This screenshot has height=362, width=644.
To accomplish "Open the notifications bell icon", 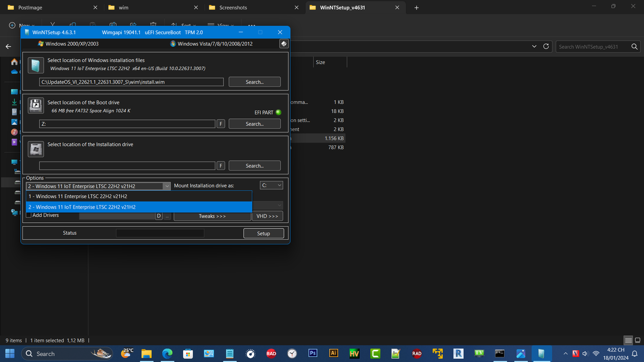I will tap(634, 353).
